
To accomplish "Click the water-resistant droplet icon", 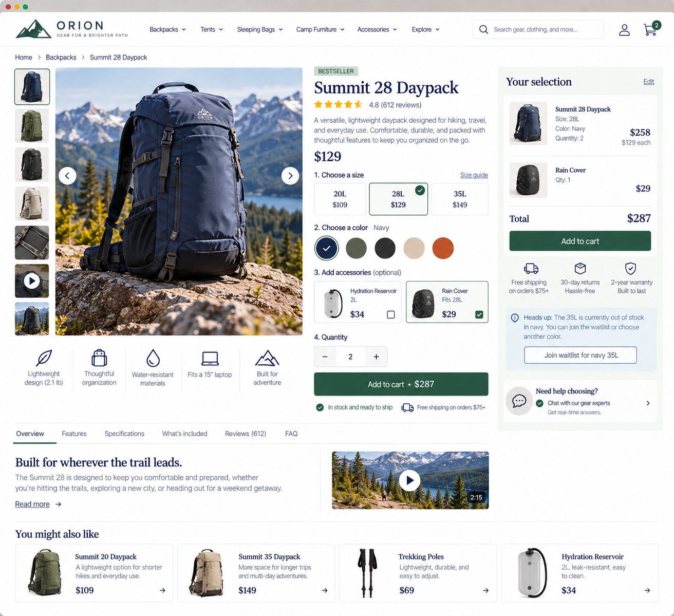I will (x=153, y=358).
